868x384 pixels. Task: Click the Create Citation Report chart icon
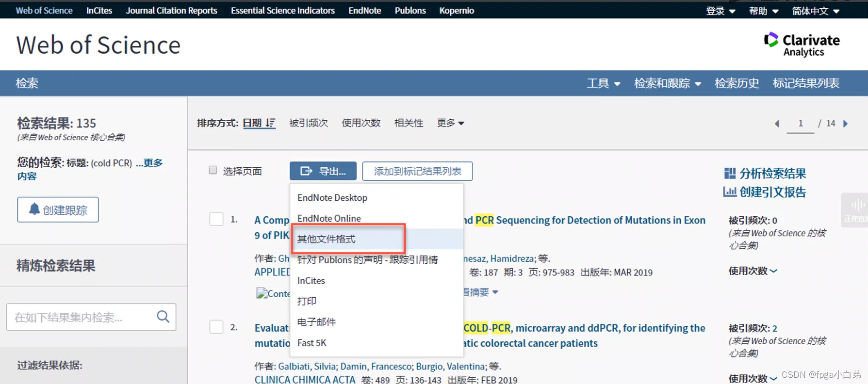point(729,192)
